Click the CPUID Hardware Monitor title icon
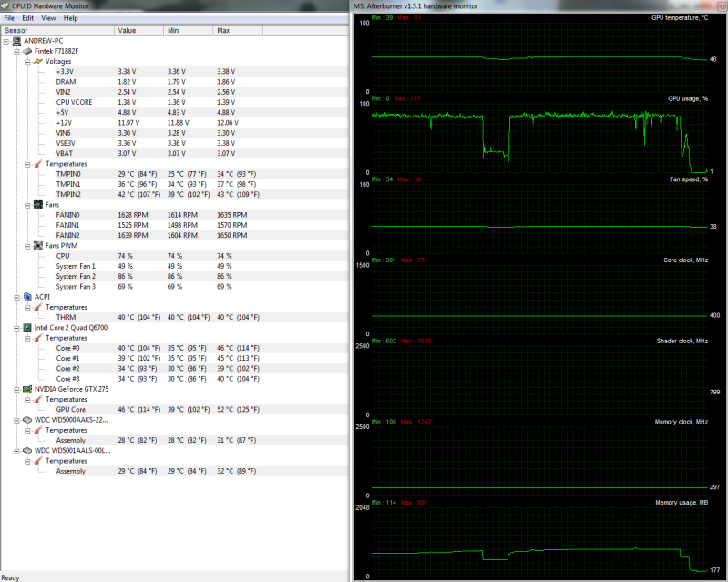Screen dimensions: 728x582 [x=5, y=6]
